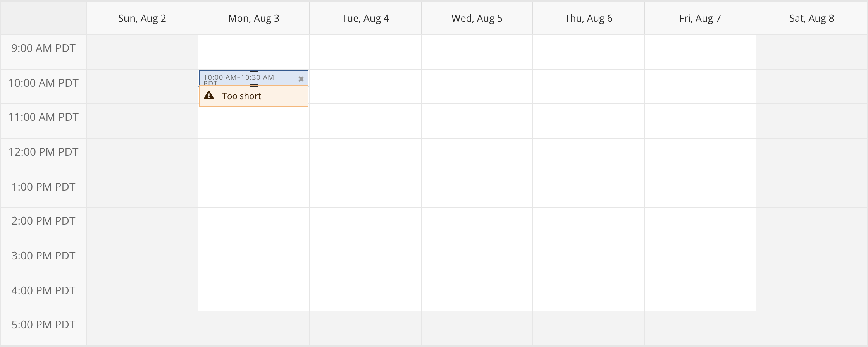Grab the top handle of Monday's slot

(254, 71)
